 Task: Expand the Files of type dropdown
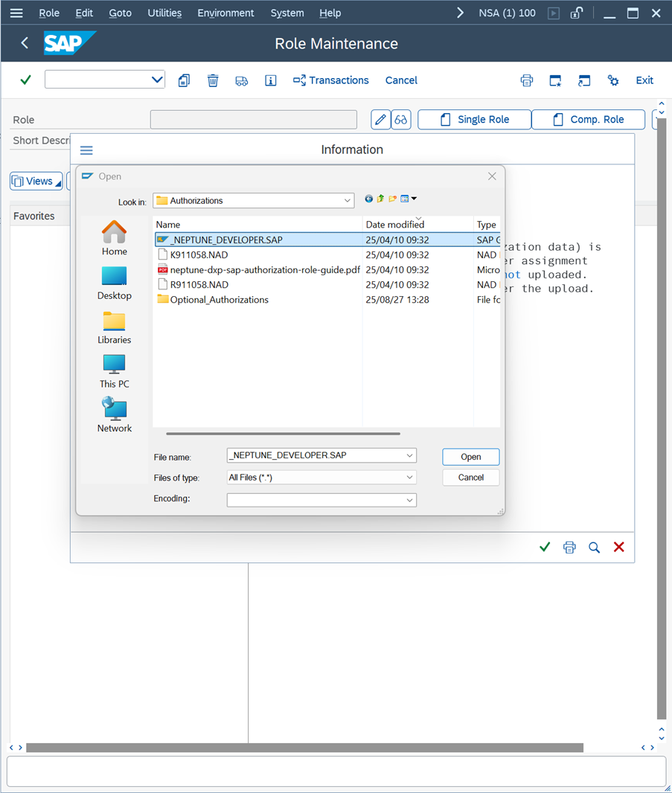[x=409, y=478]
